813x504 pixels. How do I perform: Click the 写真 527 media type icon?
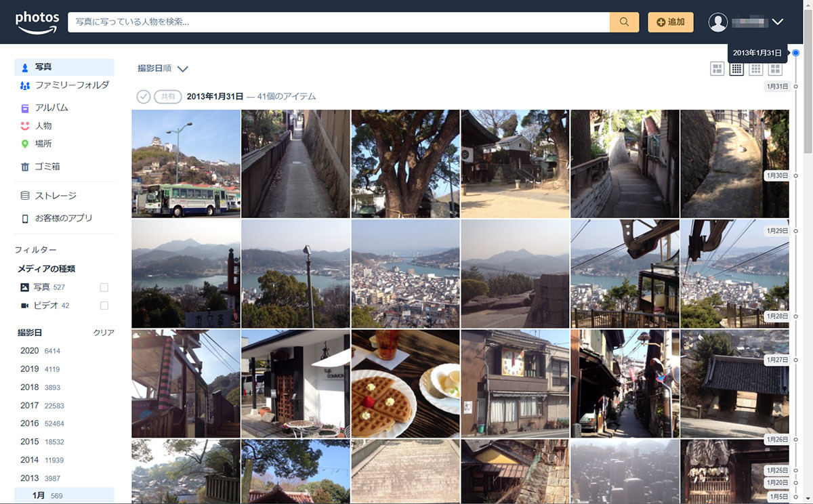click(24, 287)
